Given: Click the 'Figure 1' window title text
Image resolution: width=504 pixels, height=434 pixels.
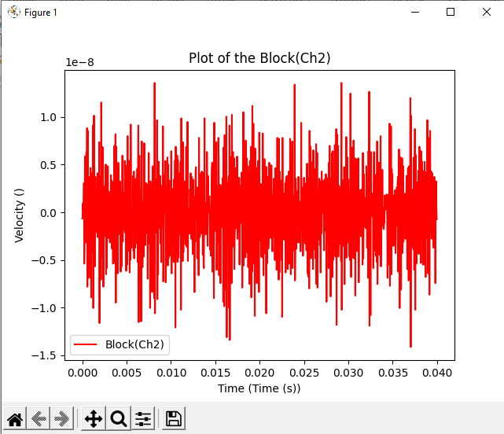Looking at the screenshot, I should tap(41, 13).
